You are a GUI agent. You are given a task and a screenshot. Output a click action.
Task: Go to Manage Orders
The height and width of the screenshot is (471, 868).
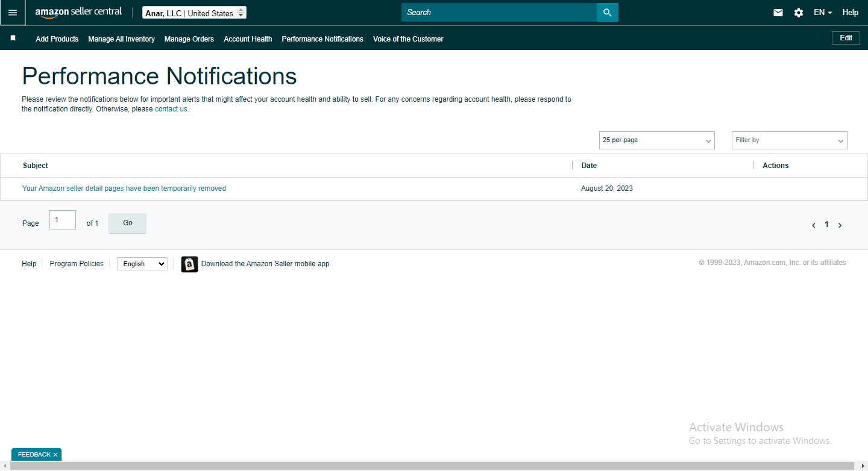(x=189, y=39)
